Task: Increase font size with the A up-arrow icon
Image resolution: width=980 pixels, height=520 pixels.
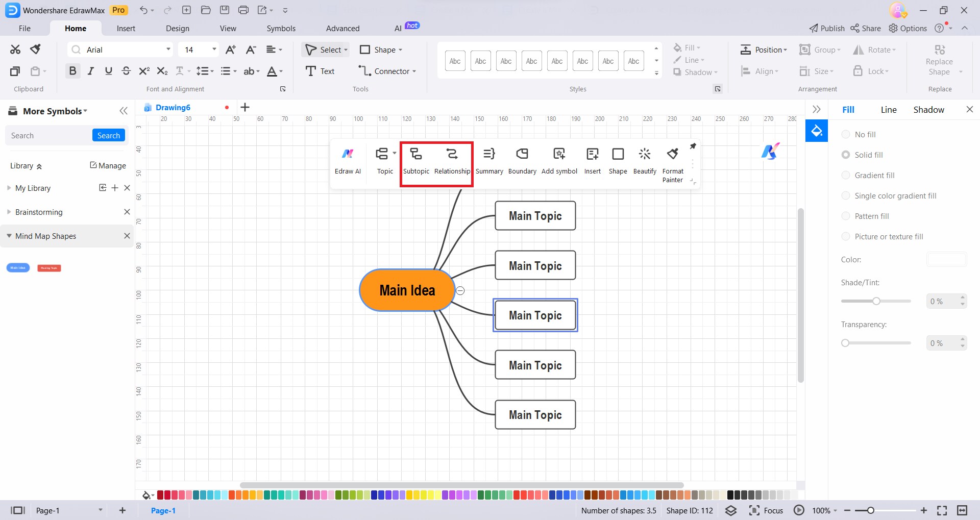Action: pyautogui.click(x=231, y=49)
